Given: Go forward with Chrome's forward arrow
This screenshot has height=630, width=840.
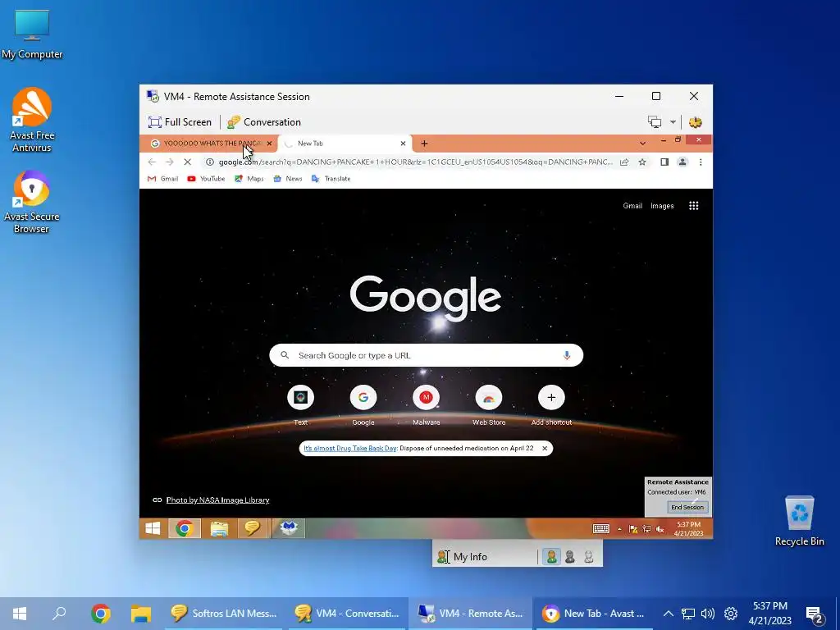Looking at the screenshot, I should (170, 162).
